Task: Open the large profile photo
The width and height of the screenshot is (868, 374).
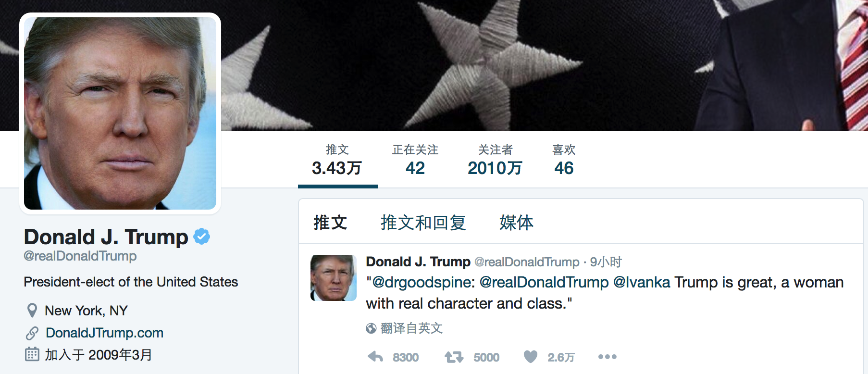Action: coord(120,113)
